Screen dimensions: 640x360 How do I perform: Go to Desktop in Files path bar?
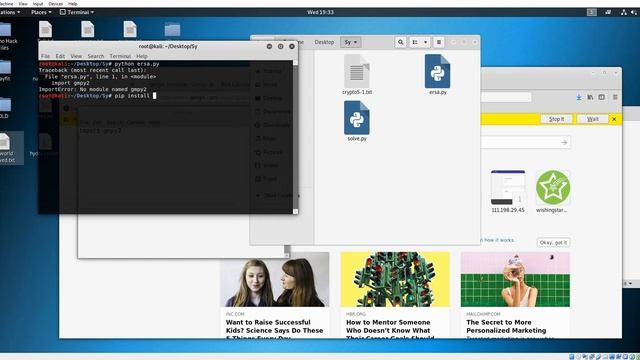(x=324, y=42)
